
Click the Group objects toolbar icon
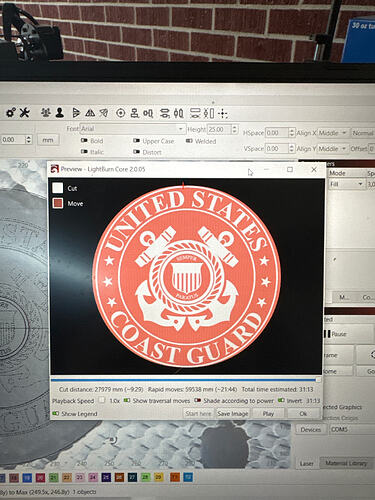[46, 113]
